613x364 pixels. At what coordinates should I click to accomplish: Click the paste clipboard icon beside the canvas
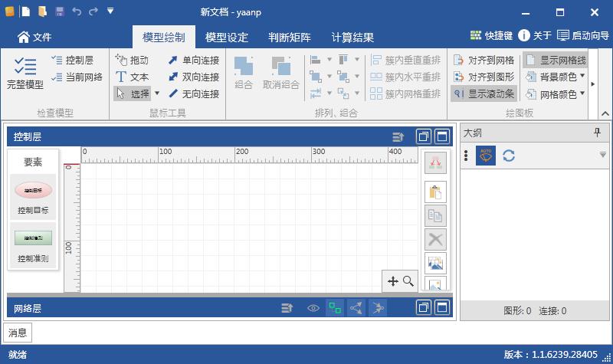pos(435,192)
